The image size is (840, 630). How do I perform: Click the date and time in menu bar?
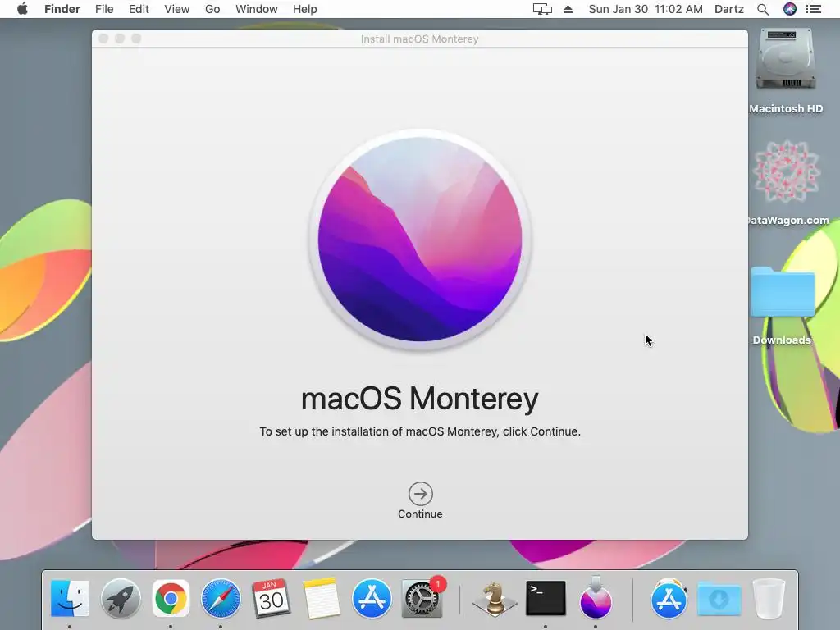pos(646,9)
